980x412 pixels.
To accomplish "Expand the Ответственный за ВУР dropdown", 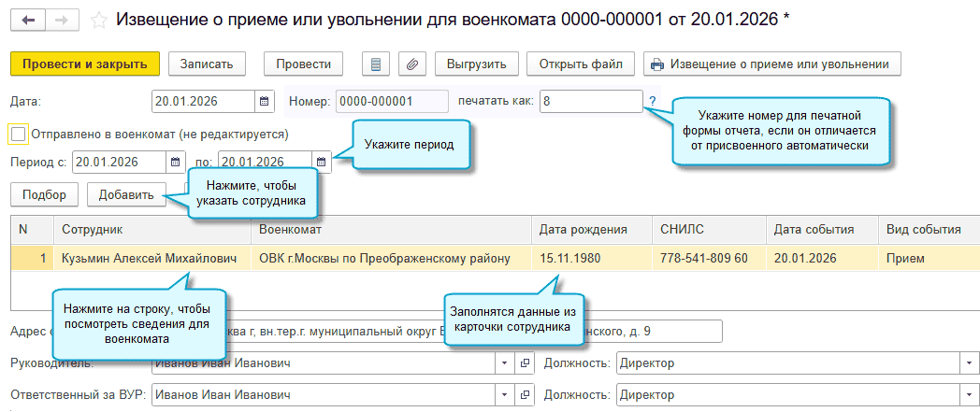I will click(x=506, y=394).
